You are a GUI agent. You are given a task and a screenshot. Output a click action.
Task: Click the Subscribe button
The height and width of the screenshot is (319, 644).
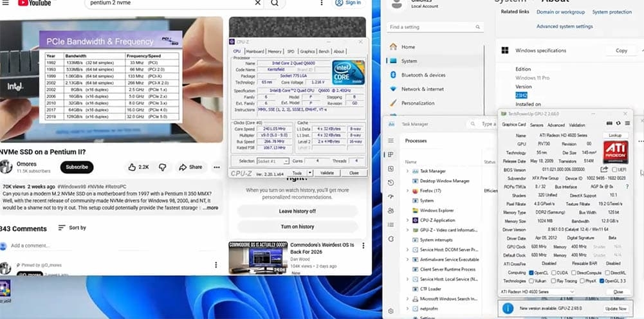[x=77, y=167]
